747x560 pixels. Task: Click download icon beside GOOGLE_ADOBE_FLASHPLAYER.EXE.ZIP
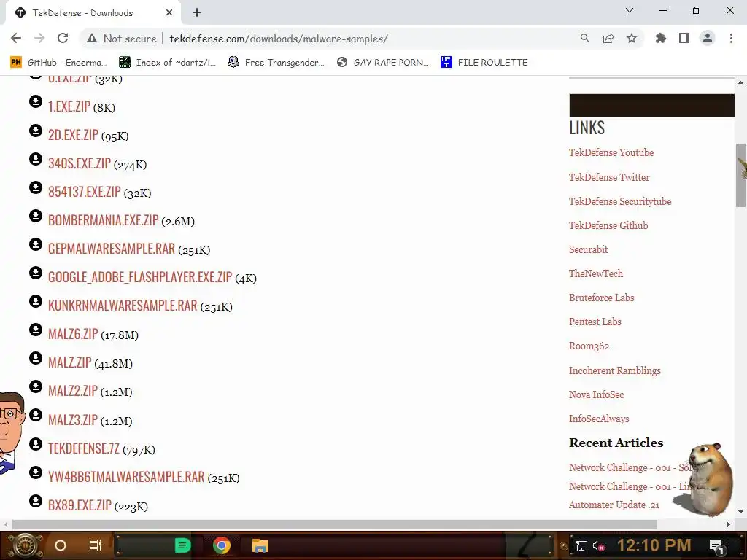pos(36,273)
